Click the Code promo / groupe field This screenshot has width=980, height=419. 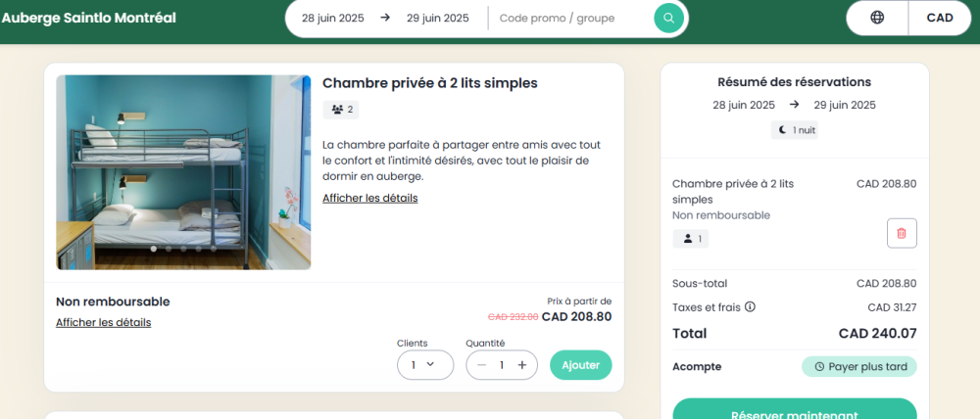(570, 18)
